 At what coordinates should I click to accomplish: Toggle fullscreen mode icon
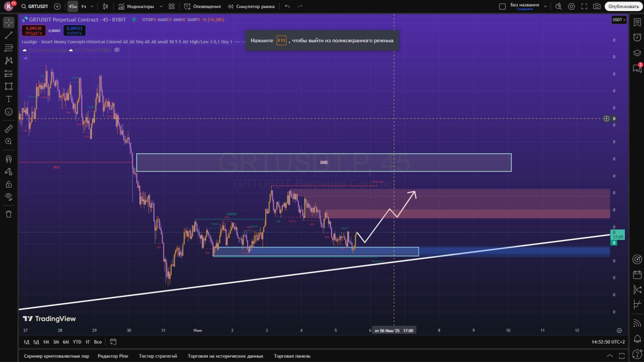pyautogui.click(x=584, y=7)
